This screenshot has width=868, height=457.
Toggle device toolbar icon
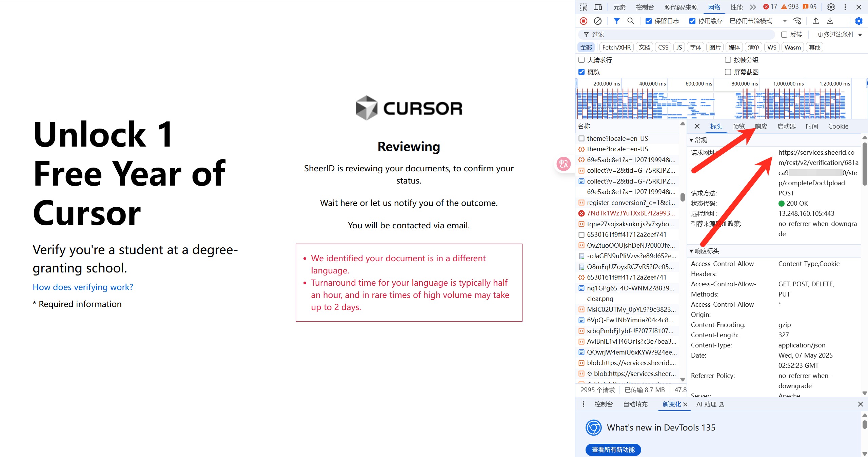598,7
